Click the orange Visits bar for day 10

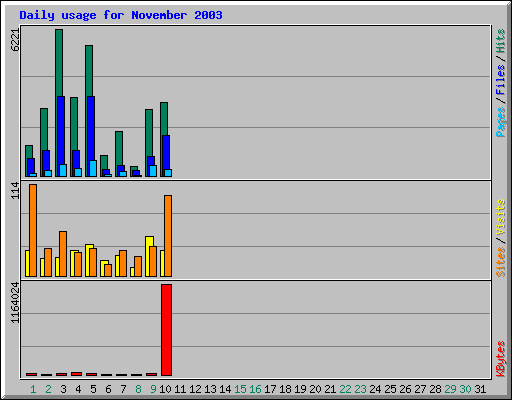[x=168, y=236]
